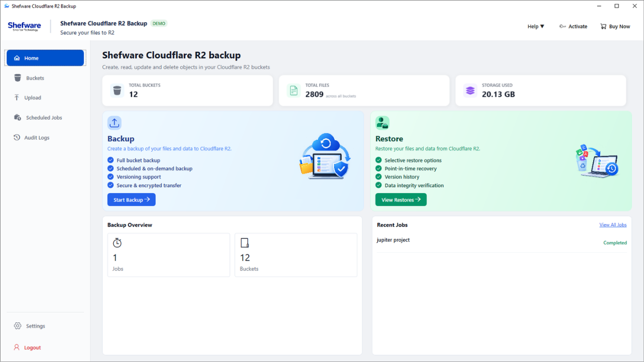Open Settings from the sidebar
Viewport: 644px width, 362px height.
click(x=46, y=326)
